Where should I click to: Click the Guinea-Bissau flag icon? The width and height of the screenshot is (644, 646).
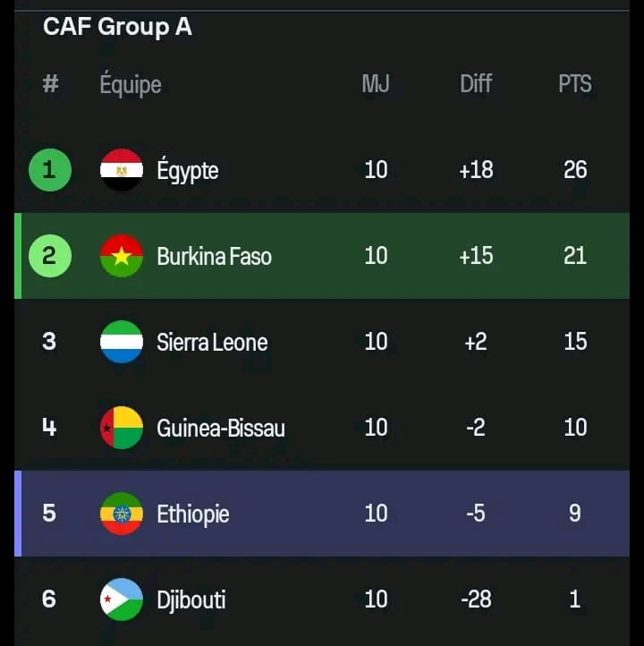[122, 428]
